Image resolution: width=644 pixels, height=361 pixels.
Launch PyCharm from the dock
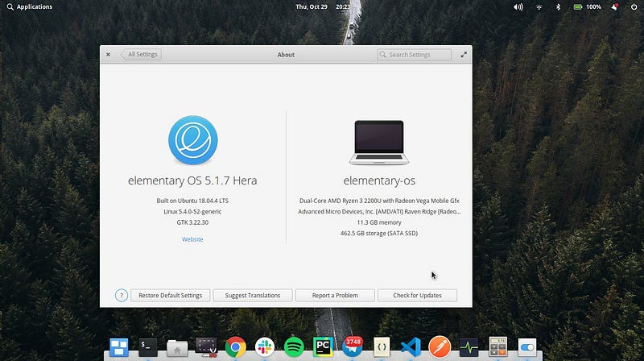pos(323,347)
